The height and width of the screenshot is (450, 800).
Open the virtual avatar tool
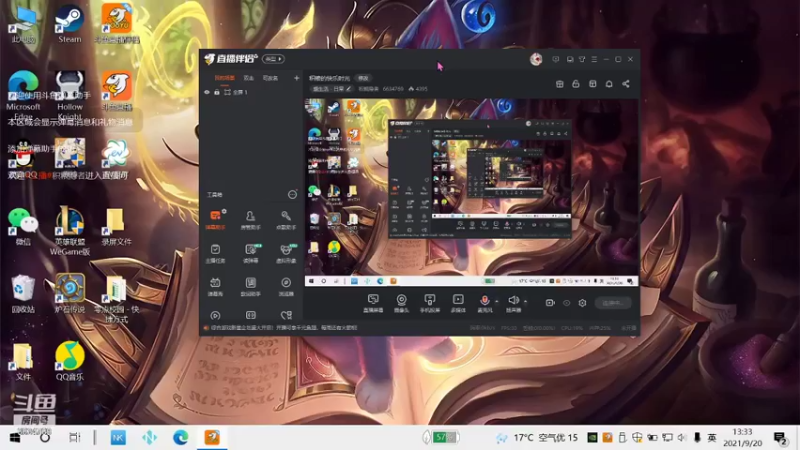(x=286, y=253)
